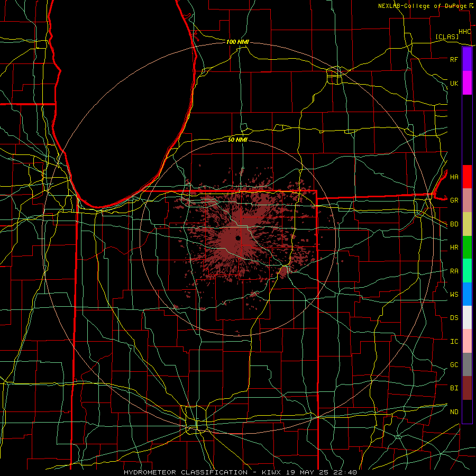
Task: Click the IC legend label
Action: (454, 342)
